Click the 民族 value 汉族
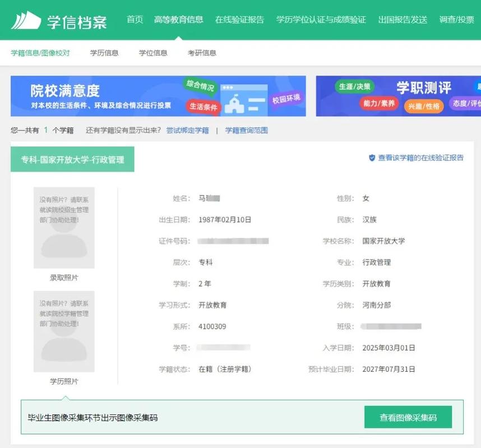The width and height of the screenshot is (481, 448). (x=369, y=220)
